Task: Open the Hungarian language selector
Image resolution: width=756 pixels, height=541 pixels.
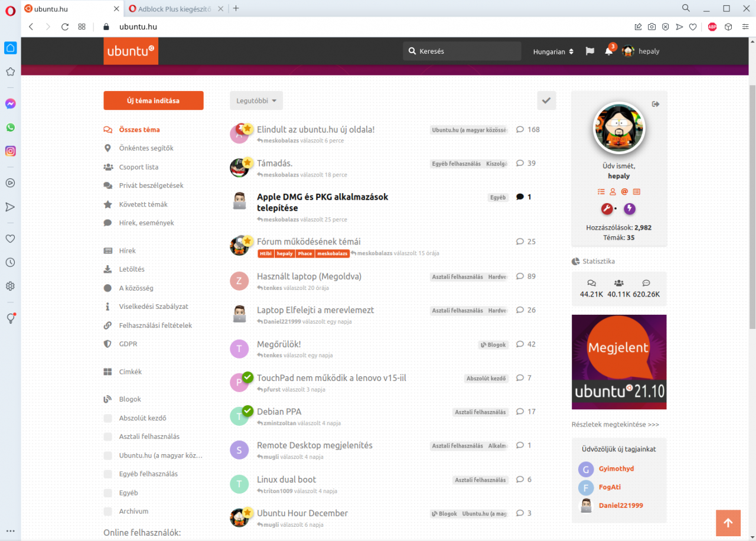Action: point(553,51)
